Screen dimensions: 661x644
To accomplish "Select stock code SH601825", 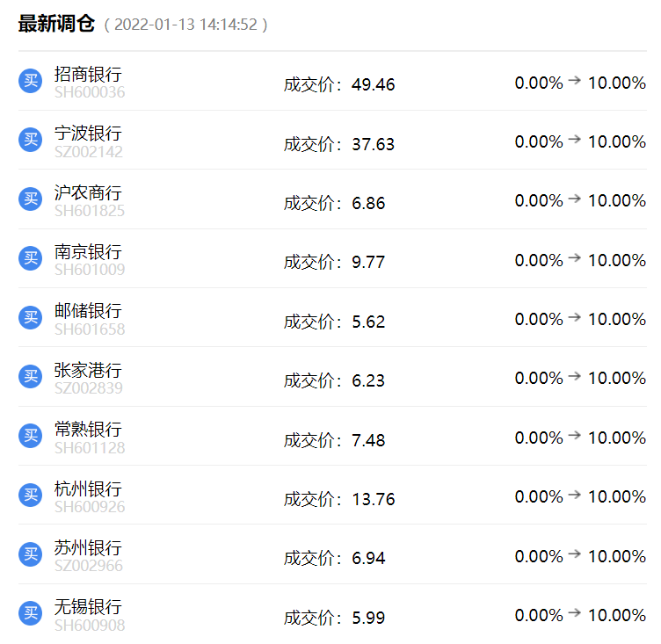I will coord(90,211).
